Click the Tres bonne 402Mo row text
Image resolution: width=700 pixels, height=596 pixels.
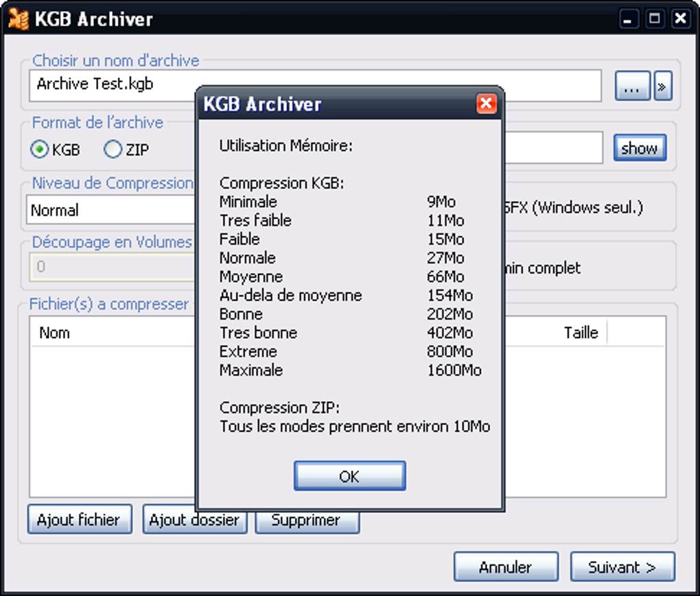[346, 333]
